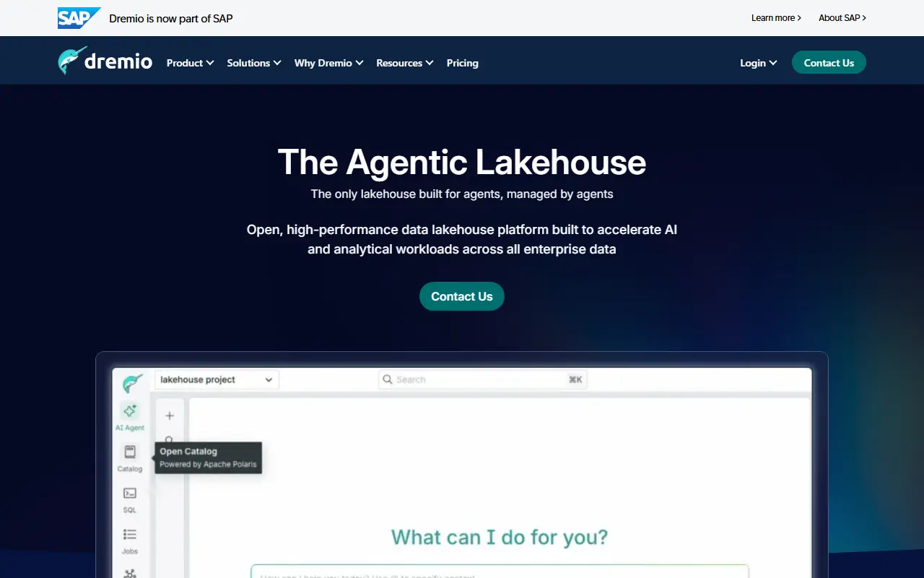Open the Login dropdown

[x=759, y=63]
